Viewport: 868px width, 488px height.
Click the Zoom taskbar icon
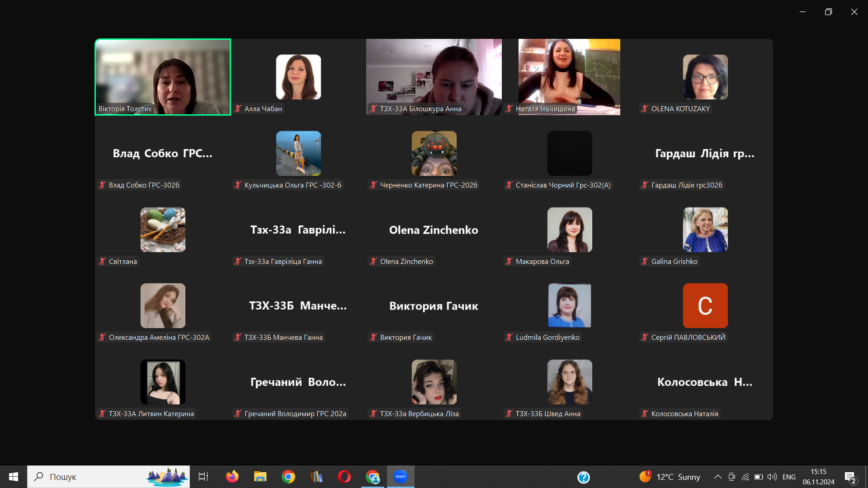click(x=401, y=477)
